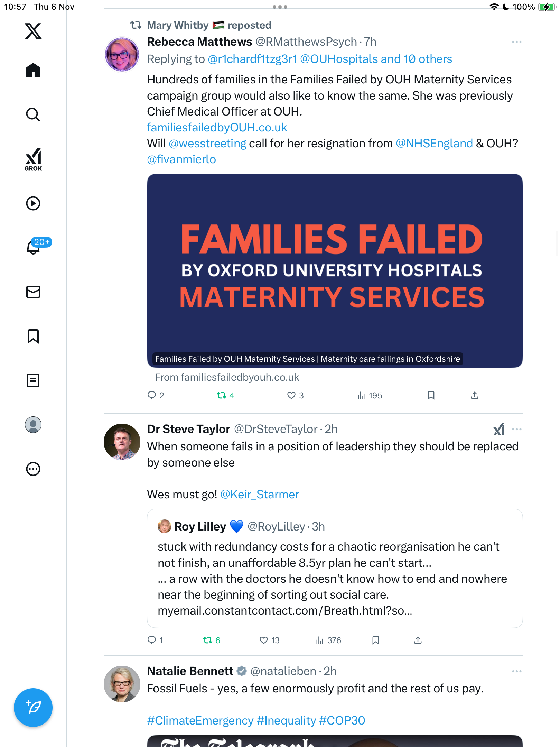Open the Profile tab in sidebar
Image resolution: width=560 pixels, height=747 pixels.
pos(33,425)
